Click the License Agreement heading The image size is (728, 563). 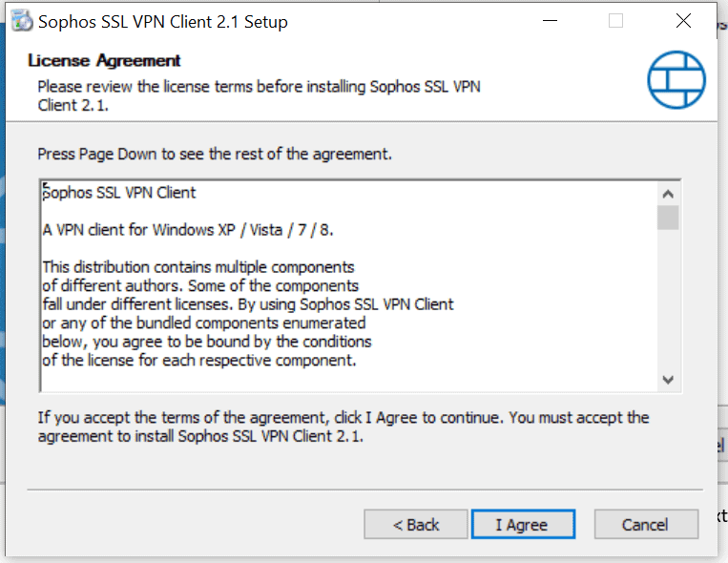(104, 60)
